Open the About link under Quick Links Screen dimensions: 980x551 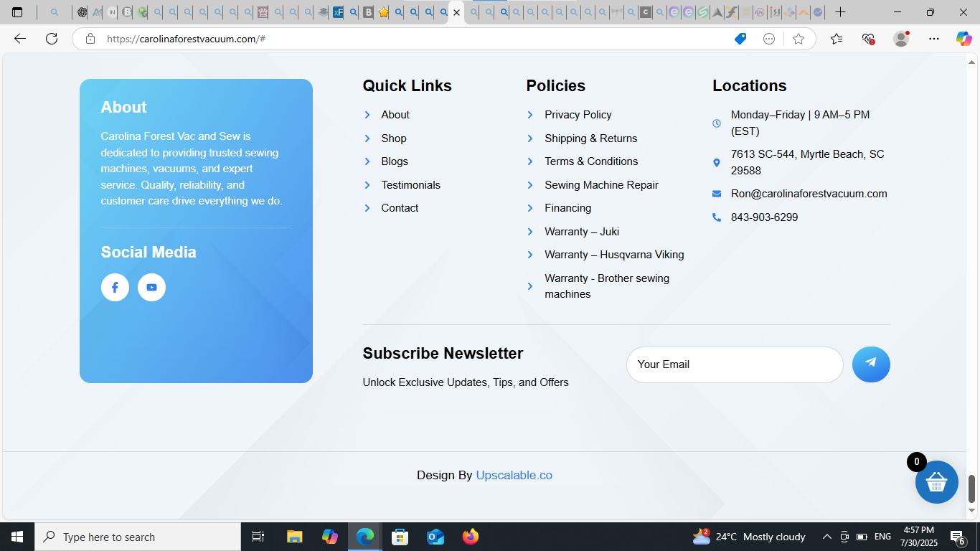point(395,115)
